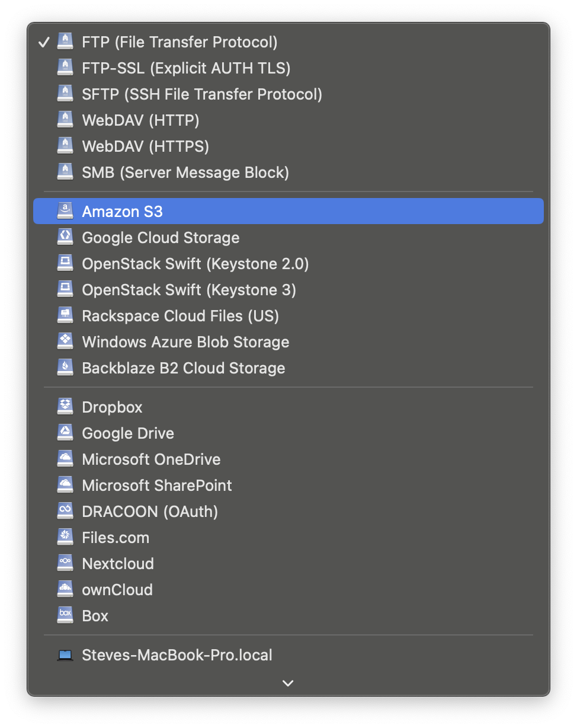Choose Steves-MacBook-Pro.local
The width and height of the screenshot is (577, 728).
(x=288, y=655)
